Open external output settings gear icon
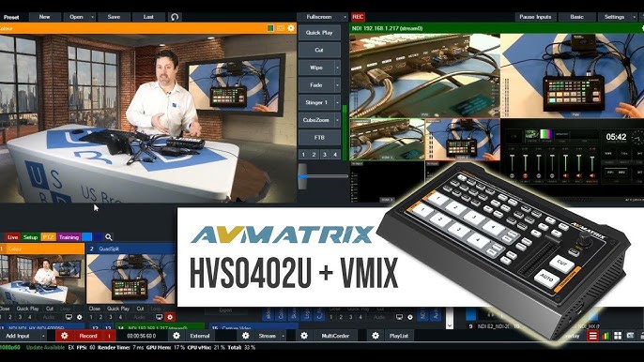 pyautogui.click(x=176, y=336)
